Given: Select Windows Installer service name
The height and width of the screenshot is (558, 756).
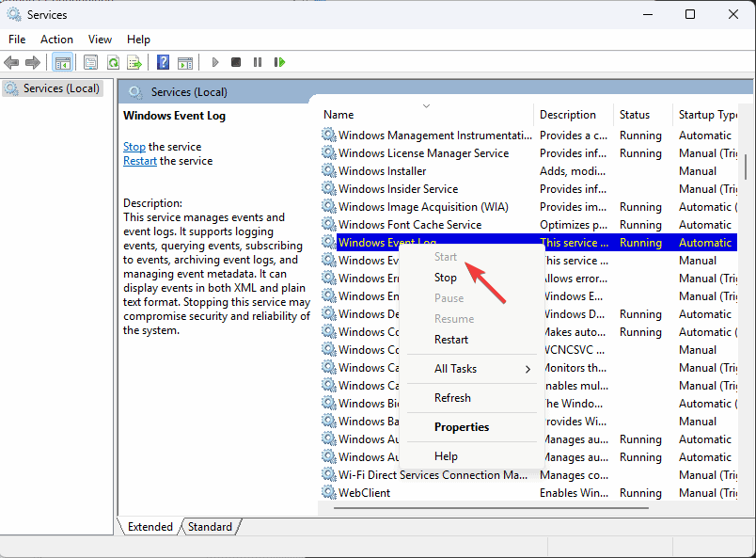Looking at the screenshot, I should pos(383,171).
